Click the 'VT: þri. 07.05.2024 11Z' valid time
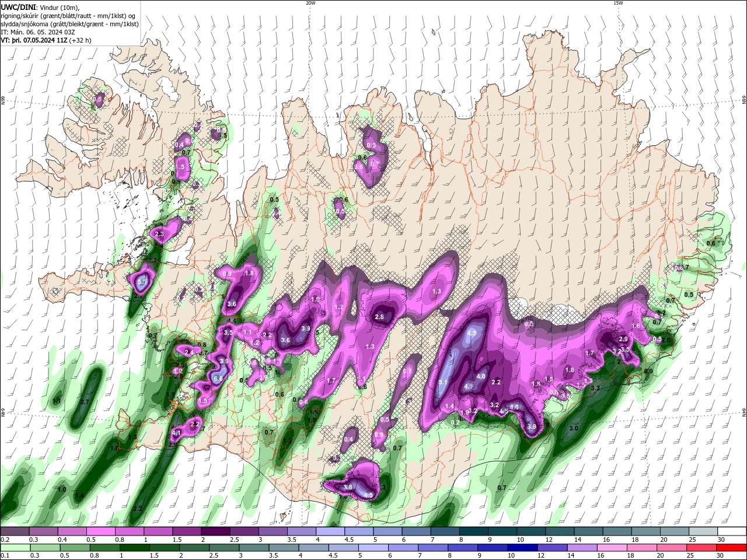 click(34, 40)
